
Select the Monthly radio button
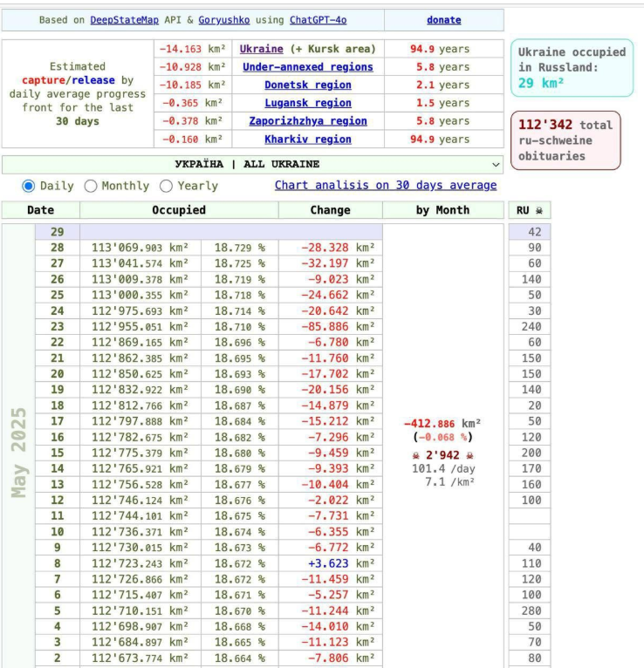(91, 186)
